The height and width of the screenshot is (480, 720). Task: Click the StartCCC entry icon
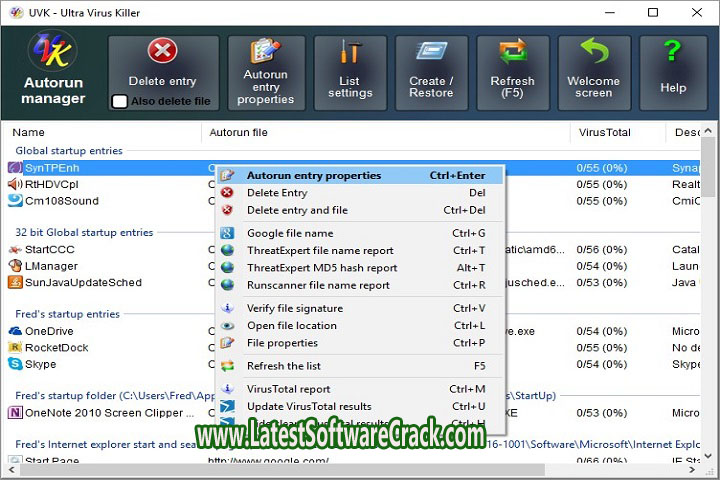(15, 249)
